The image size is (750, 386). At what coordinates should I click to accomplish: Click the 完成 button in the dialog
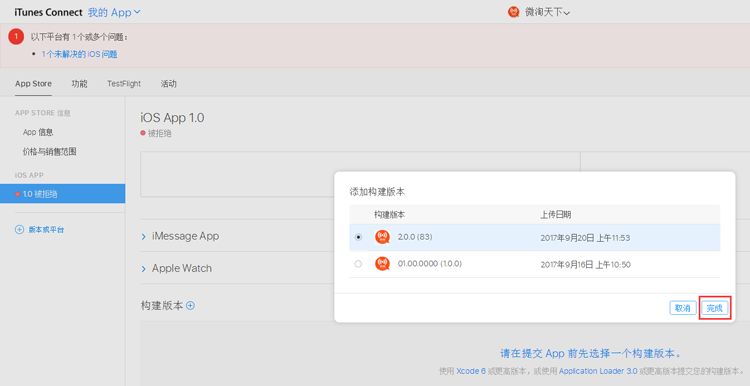pos(715,308)
